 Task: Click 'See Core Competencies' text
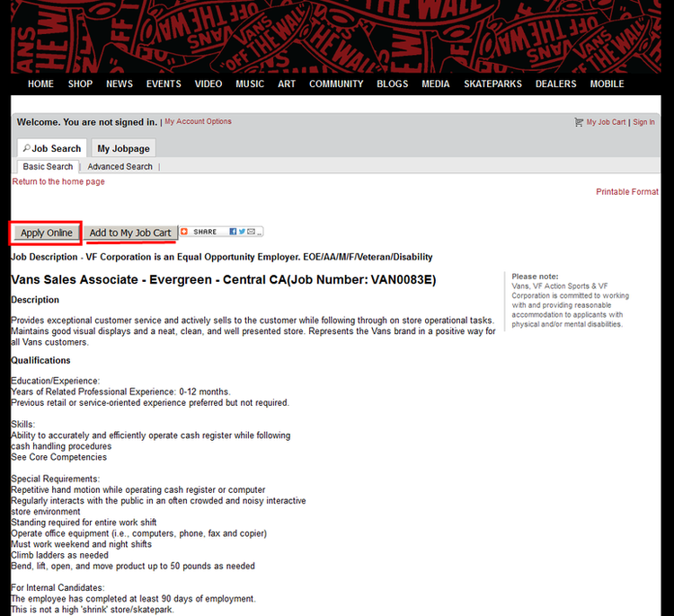[x=59, y=457]
